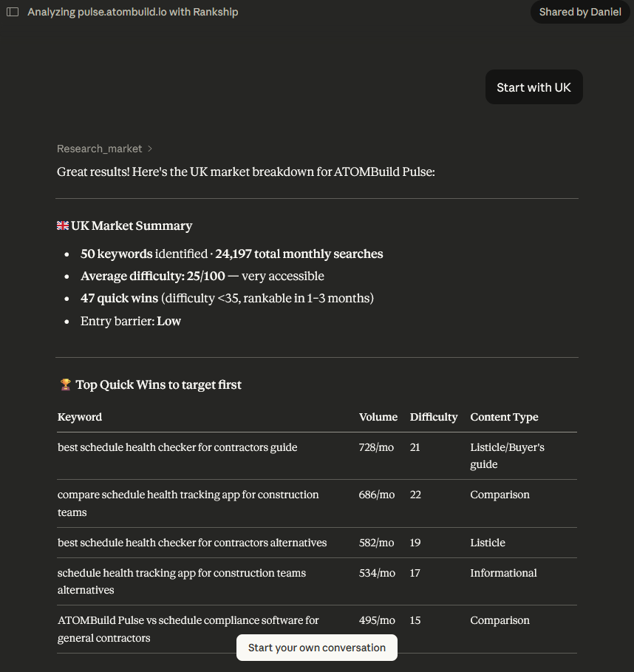Click the UK flag icon

pyautogui.click(x=63, y=225)
